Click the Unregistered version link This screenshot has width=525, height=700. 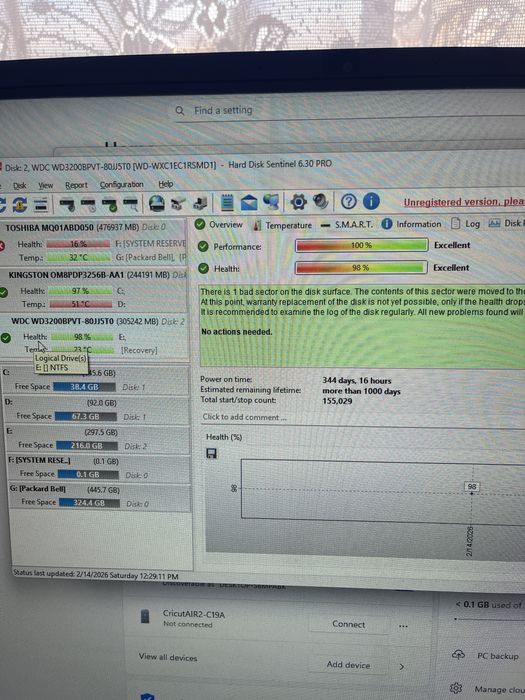click(x=464, y=202)
